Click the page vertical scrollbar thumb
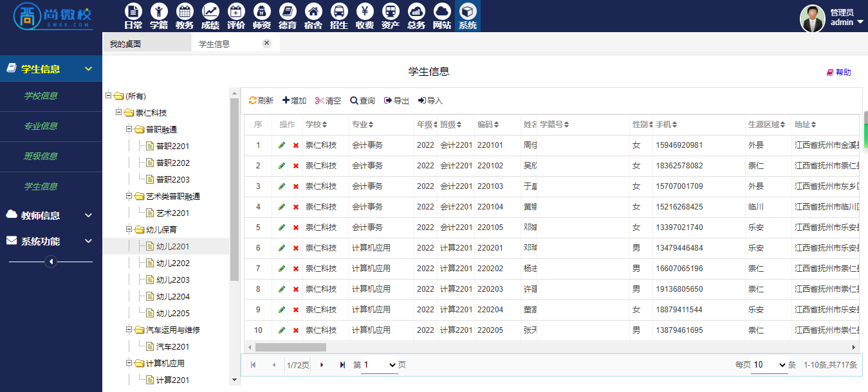Screen dimensions: 868x392 click(x=865, y=130)
